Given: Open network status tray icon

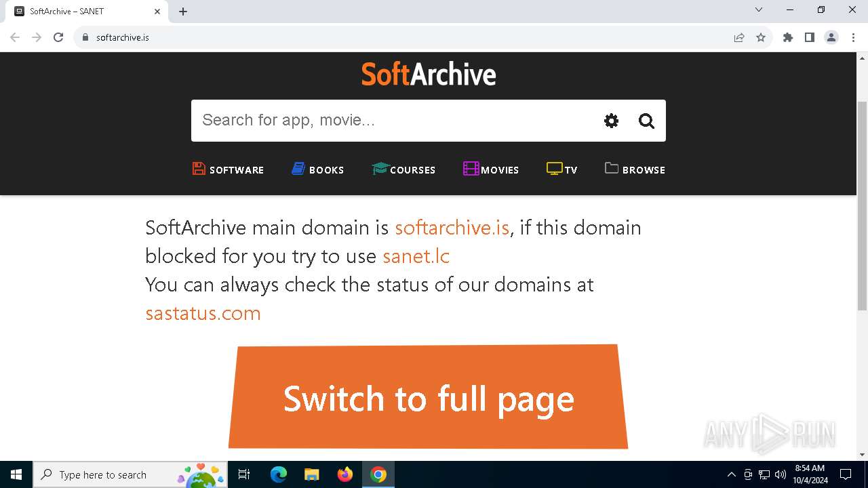Looking at the screenshot, I should (x=764, y=474).
